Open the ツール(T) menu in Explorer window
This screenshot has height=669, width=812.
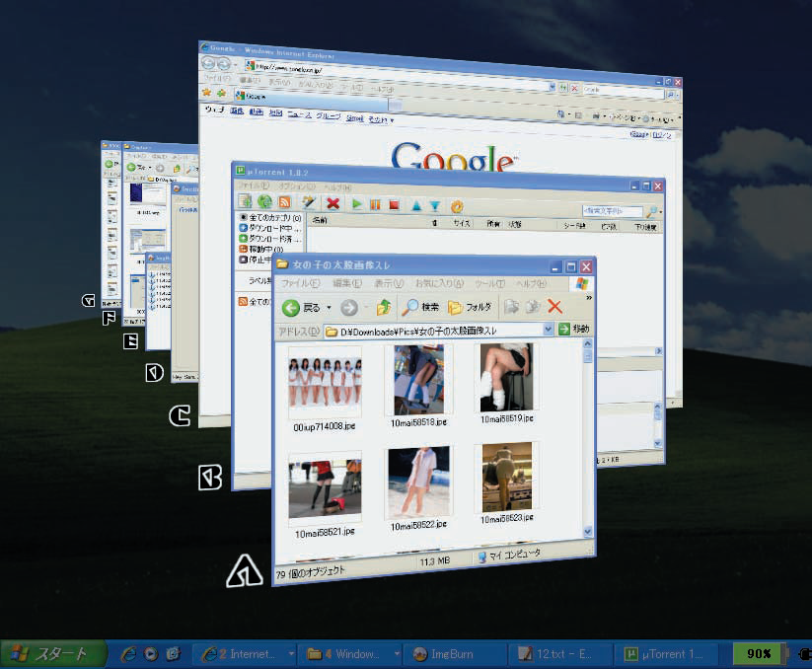(490, 284)
